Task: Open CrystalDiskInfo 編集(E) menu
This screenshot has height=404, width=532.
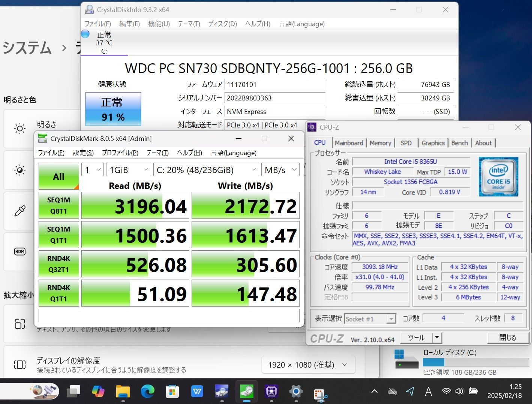Action: 129,24
